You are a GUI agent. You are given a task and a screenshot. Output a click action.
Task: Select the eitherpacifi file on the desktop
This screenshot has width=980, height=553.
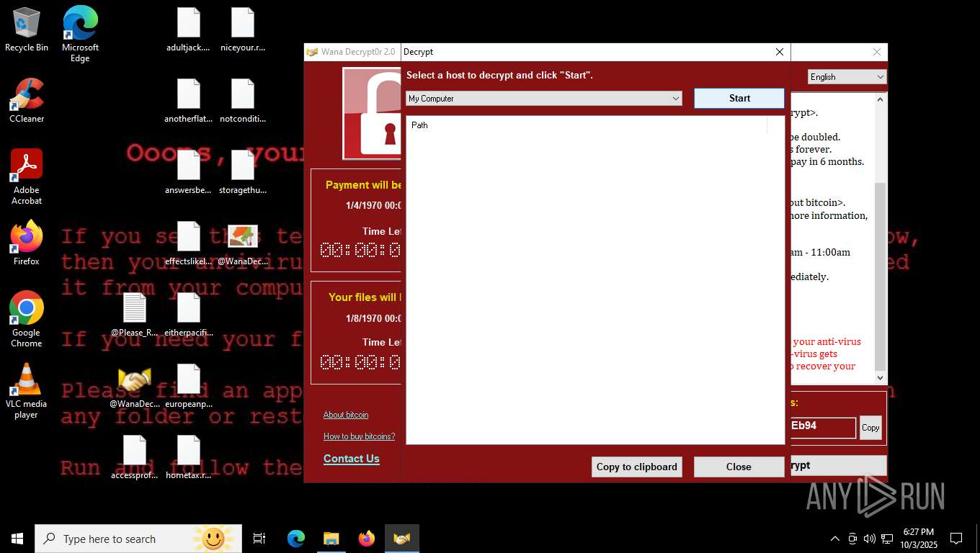188,315
